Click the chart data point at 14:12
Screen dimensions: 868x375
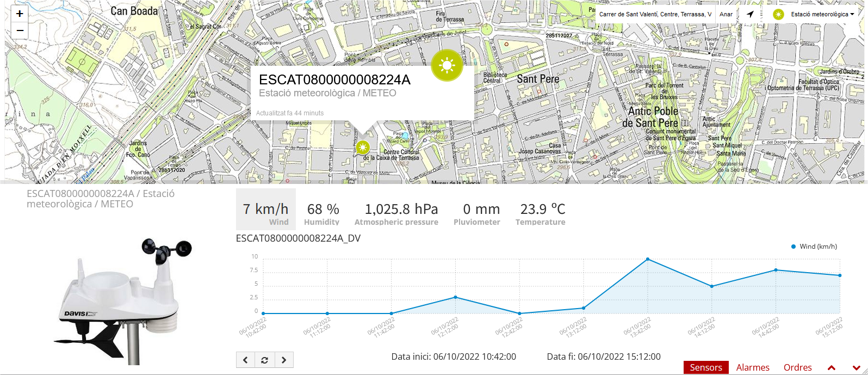[x=711, y=286]
